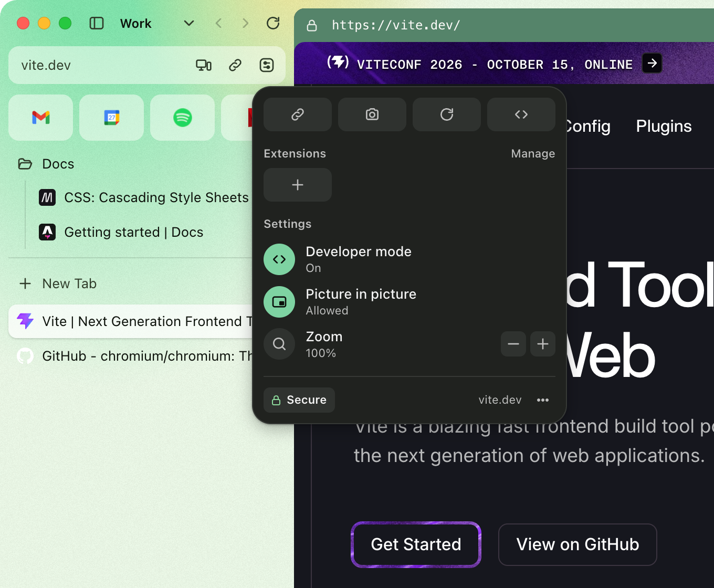Click the Secure lock badge
714x588 pixels.
pyautogui.click(x=299, y=400)
